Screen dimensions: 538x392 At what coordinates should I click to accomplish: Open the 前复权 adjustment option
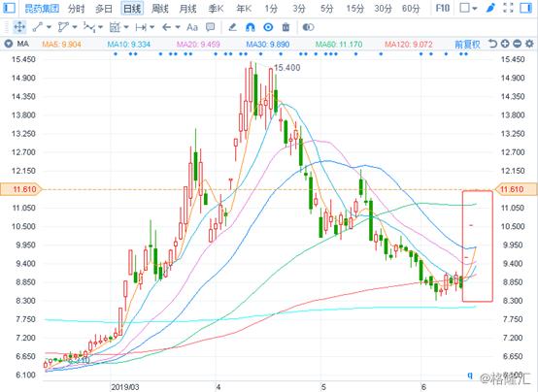(467, 44)
